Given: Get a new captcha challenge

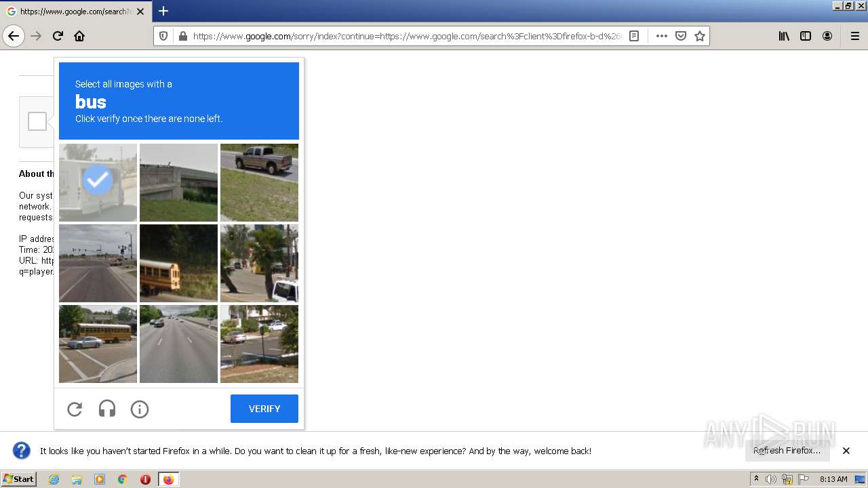Looking at the screenshot, I should pyautogui.click(x=75, y=409).
